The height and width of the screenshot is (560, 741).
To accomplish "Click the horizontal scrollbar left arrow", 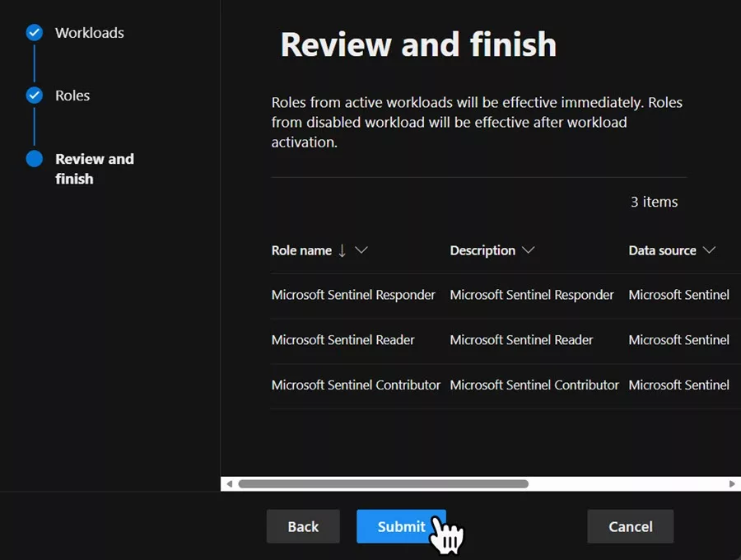I will (229, 484).
